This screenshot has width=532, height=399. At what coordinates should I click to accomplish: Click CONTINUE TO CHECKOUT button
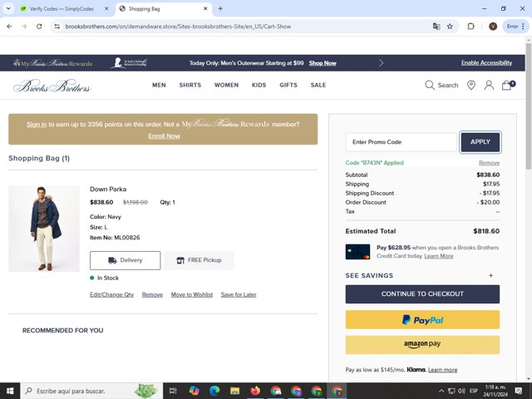click(x=422, y=293)
